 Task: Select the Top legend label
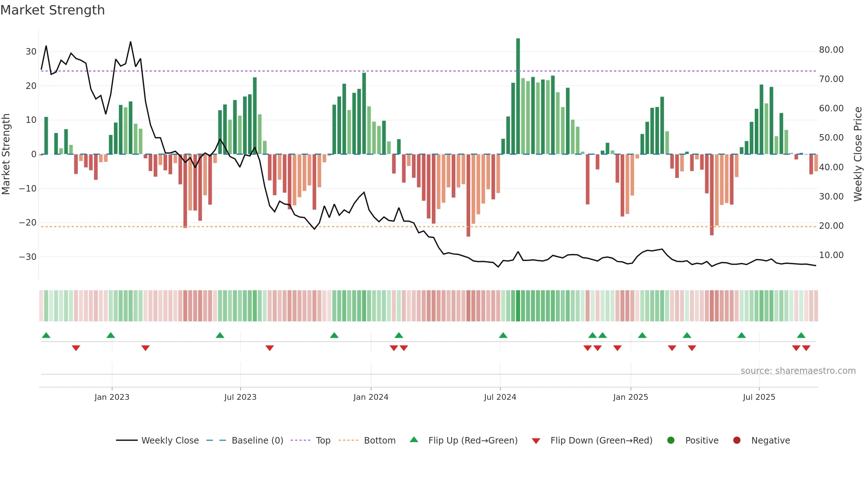(323, 440)
